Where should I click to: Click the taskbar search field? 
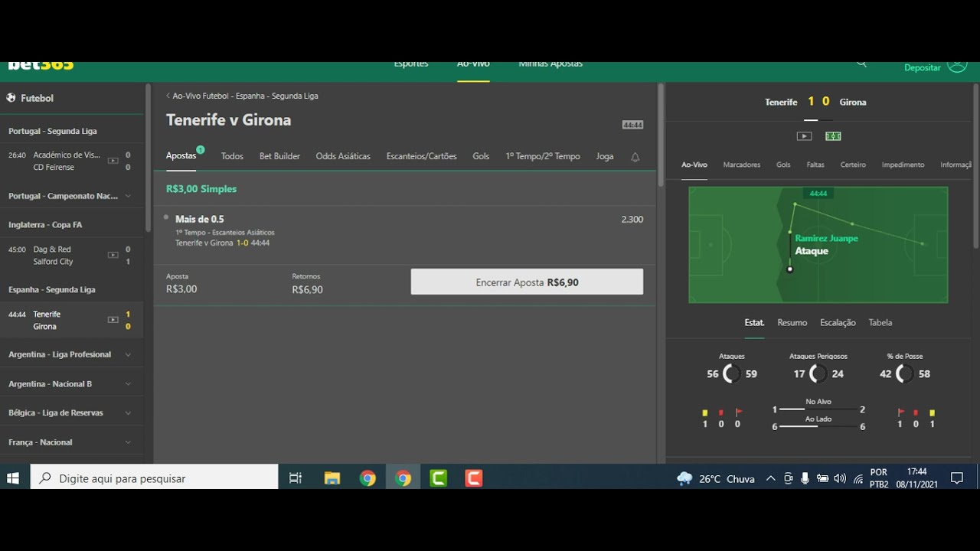(x=155, y=478)
